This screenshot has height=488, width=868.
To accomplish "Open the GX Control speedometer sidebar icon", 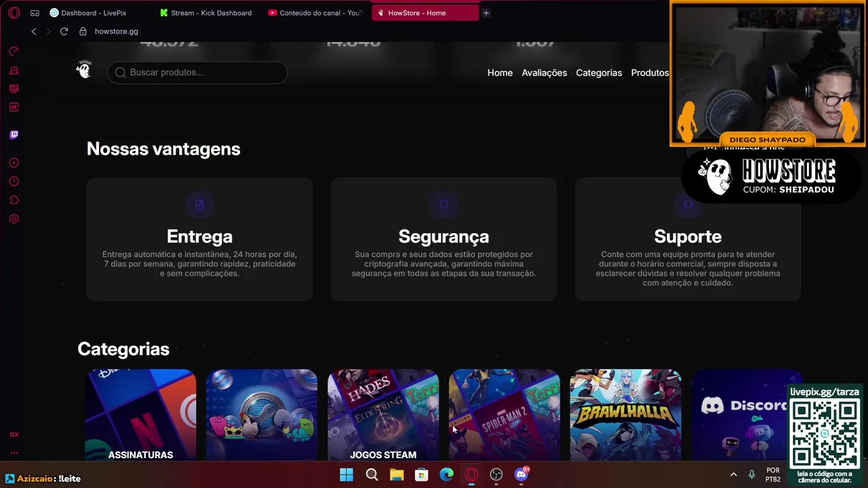I will coord(14,52).
